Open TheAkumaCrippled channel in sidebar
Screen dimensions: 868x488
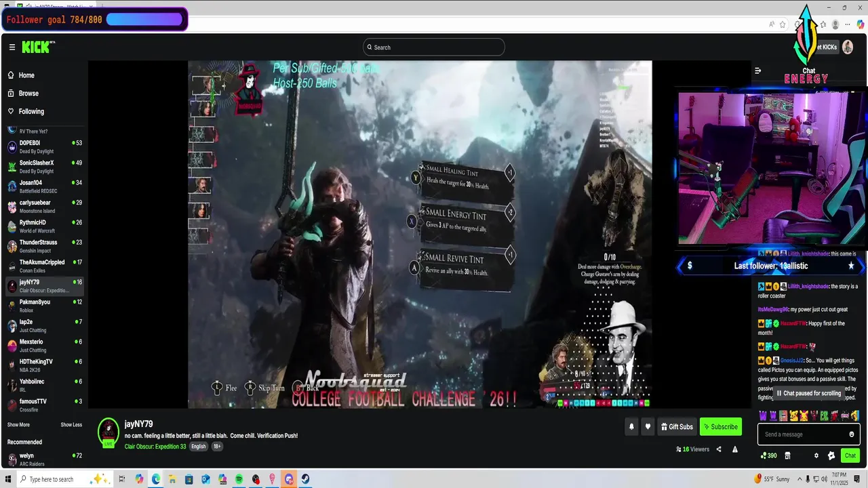point(43,266)
